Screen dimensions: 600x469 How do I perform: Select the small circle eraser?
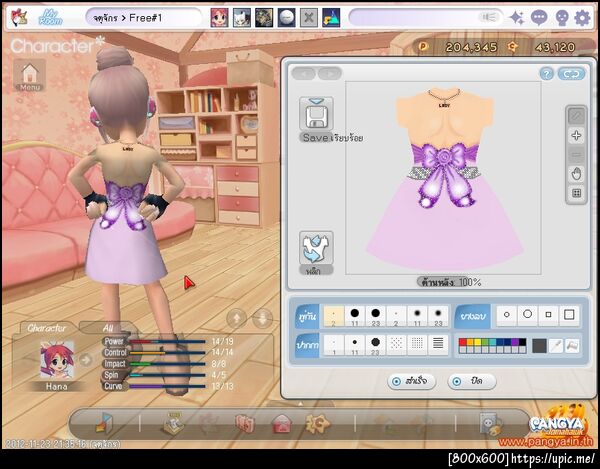tap(507, 315)
